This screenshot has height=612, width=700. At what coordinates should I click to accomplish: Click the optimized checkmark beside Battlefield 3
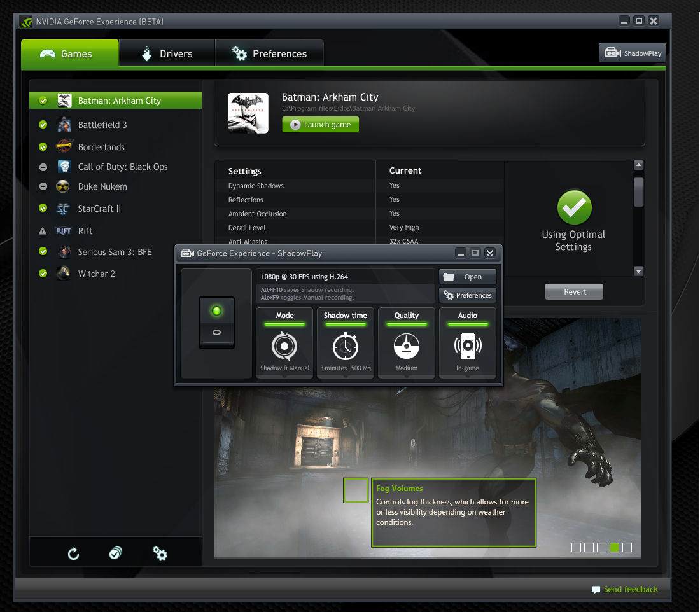click(x=43, y=125)
